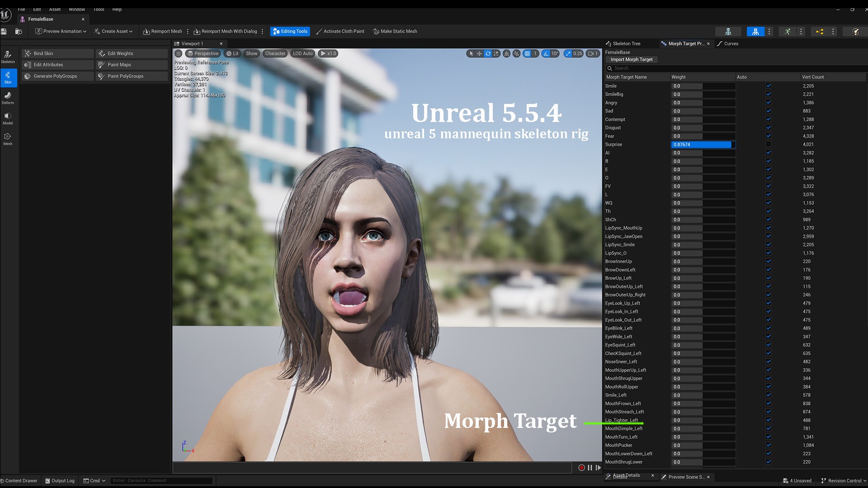This screenshot has width=868, height=488.
Task: Open the LOD Auto dropdown
Action: point(302,53)
